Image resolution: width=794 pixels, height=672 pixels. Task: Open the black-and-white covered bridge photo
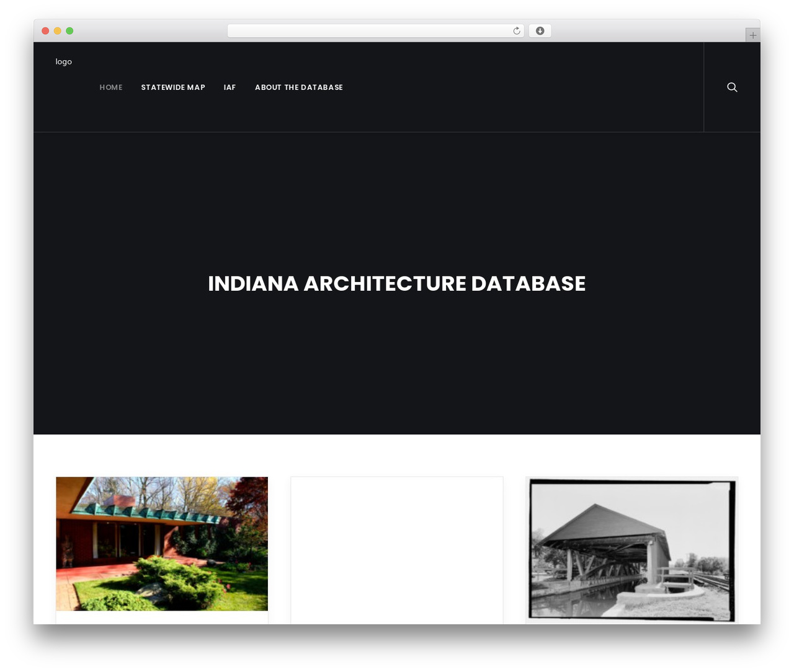point(631,550)
